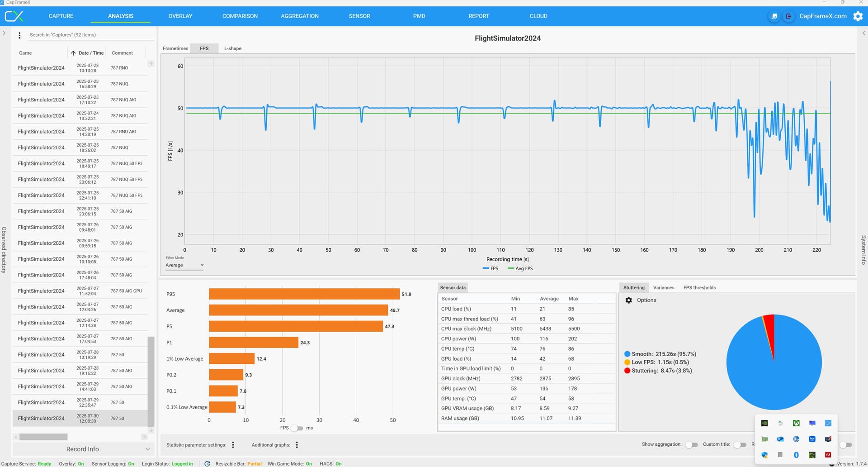The height and width of the screenshot is (467, 868).
Task: Open Bluetooth tray icon
Action: point(796,455)
